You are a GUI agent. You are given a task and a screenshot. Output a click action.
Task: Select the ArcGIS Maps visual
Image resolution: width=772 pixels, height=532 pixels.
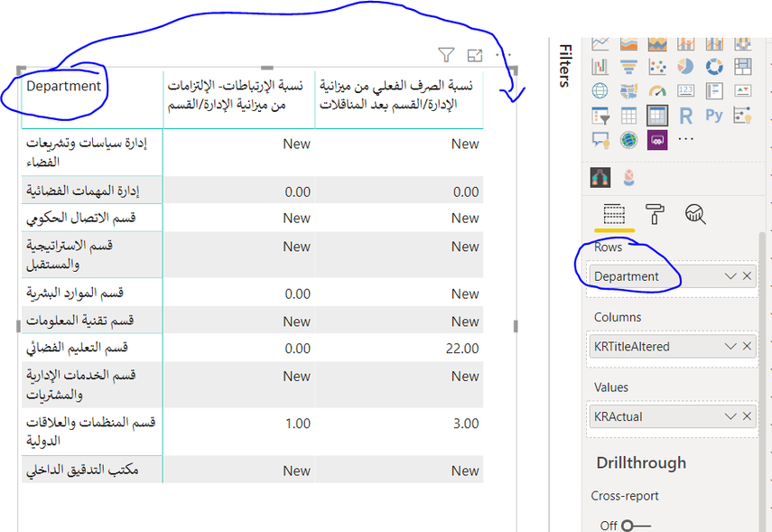[x=628, y=140]
